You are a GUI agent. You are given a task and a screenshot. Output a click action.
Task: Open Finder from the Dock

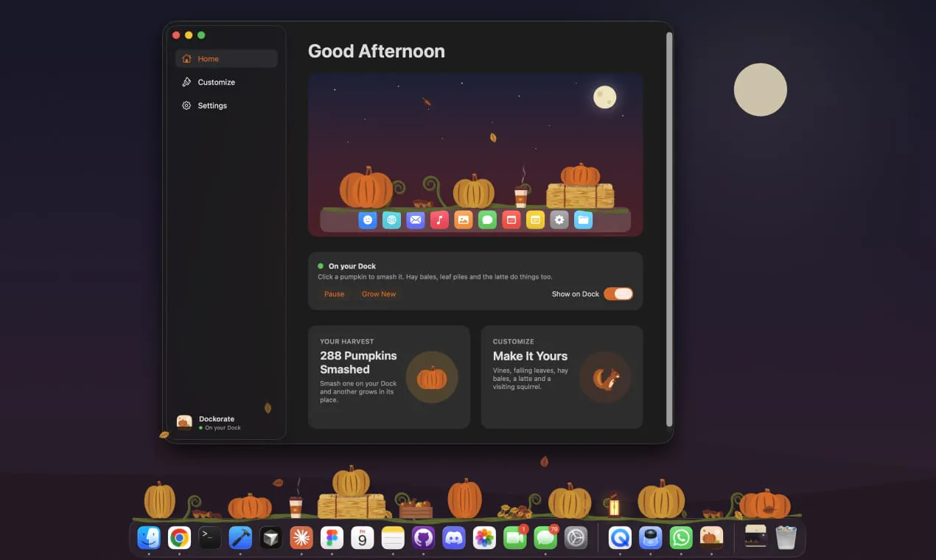point(149,538)
